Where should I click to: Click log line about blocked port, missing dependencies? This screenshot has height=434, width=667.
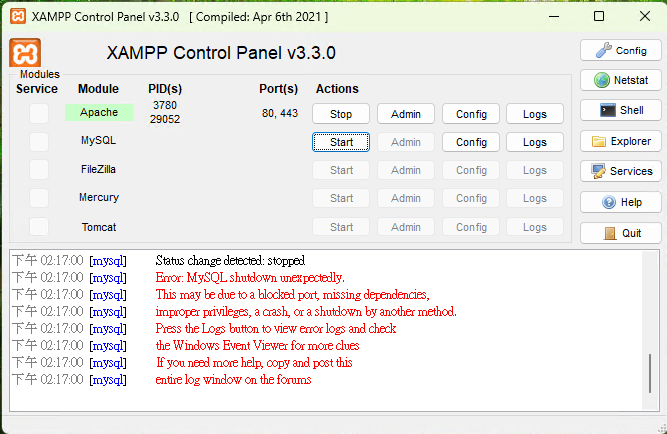[293, 294]
